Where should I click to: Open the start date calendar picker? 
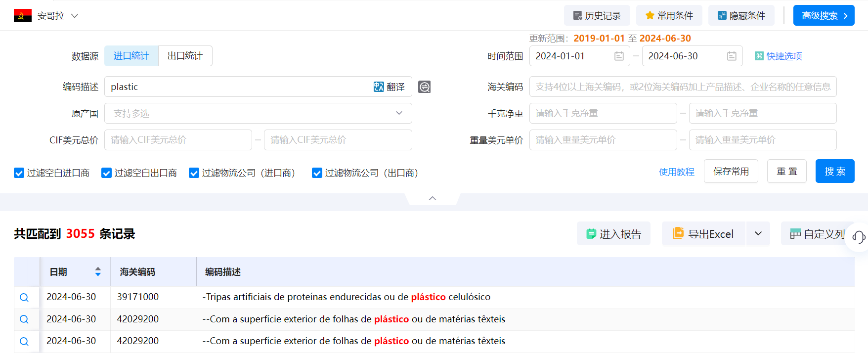(618, 56)
